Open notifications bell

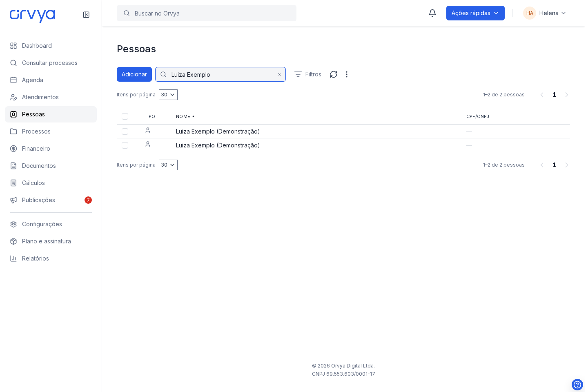(x=432, y=13)
